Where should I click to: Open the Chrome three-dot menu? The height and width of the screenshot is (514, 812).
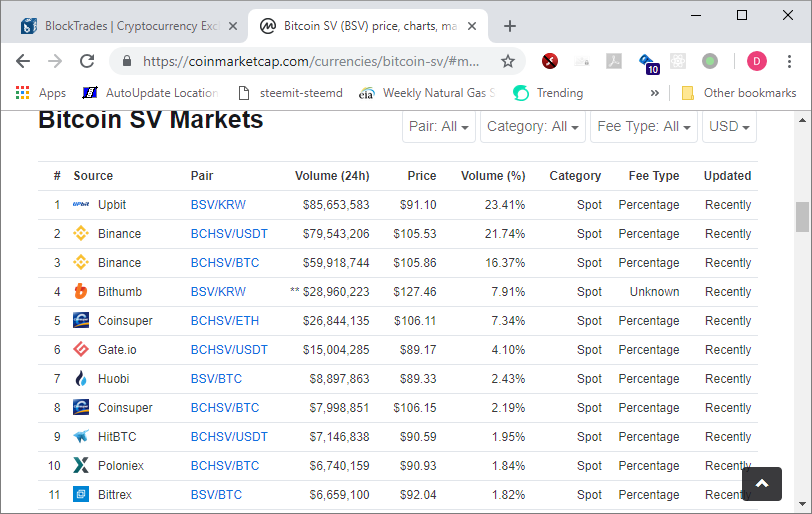click(789, 61)
